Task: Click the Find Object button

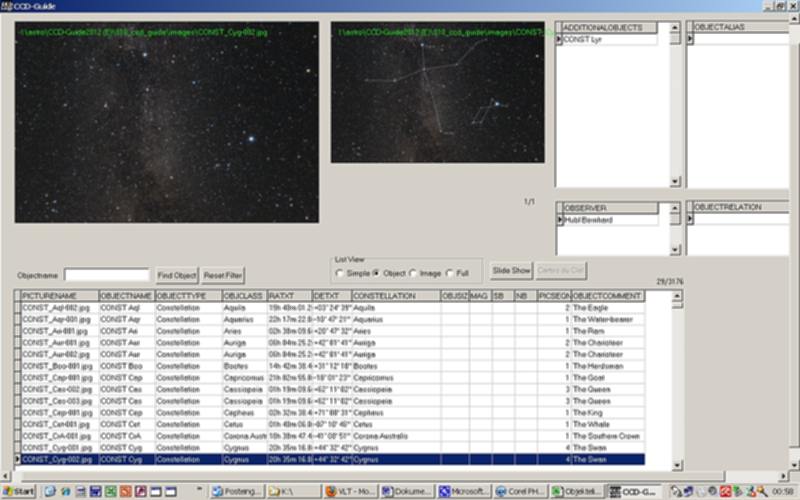Action: tap(177, 275)
